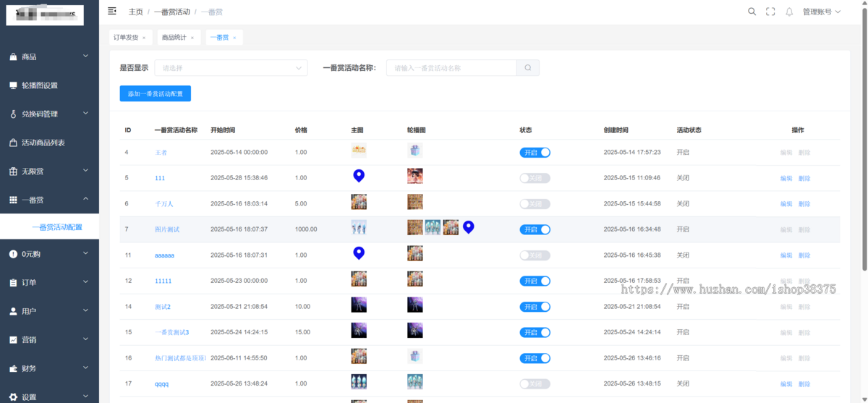Turn on the status switch for qqqq
868x403 pixels.
(535, 384)
